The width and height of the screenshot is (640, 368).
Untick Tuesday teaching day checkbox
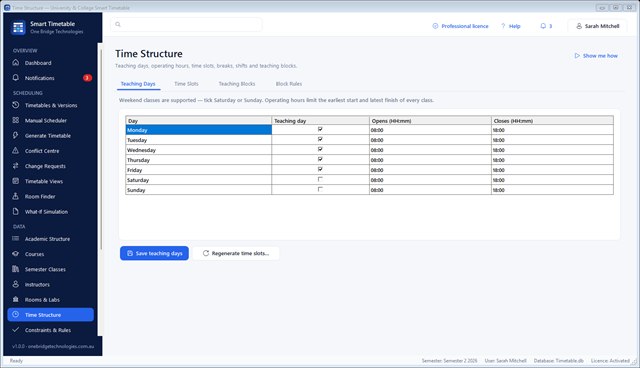pyautogui.click(x=320, y=140)
